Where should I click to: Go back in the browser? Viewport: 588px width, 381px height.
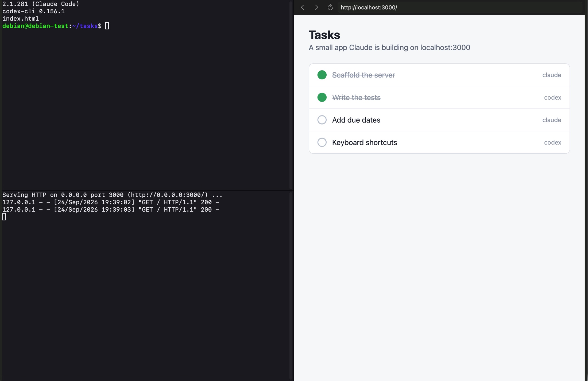click(303, 7)
